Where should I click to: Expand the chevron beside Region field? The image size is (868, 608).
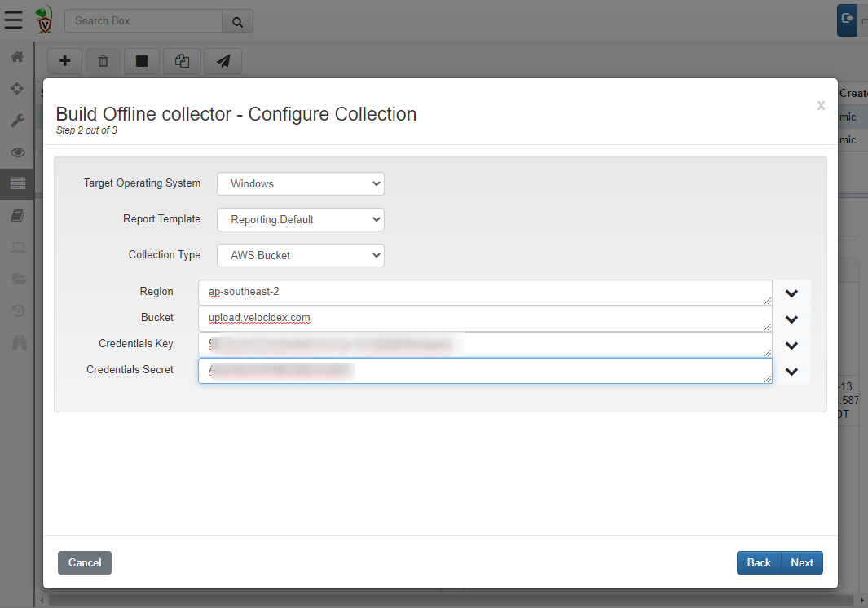tap(791, 293)
